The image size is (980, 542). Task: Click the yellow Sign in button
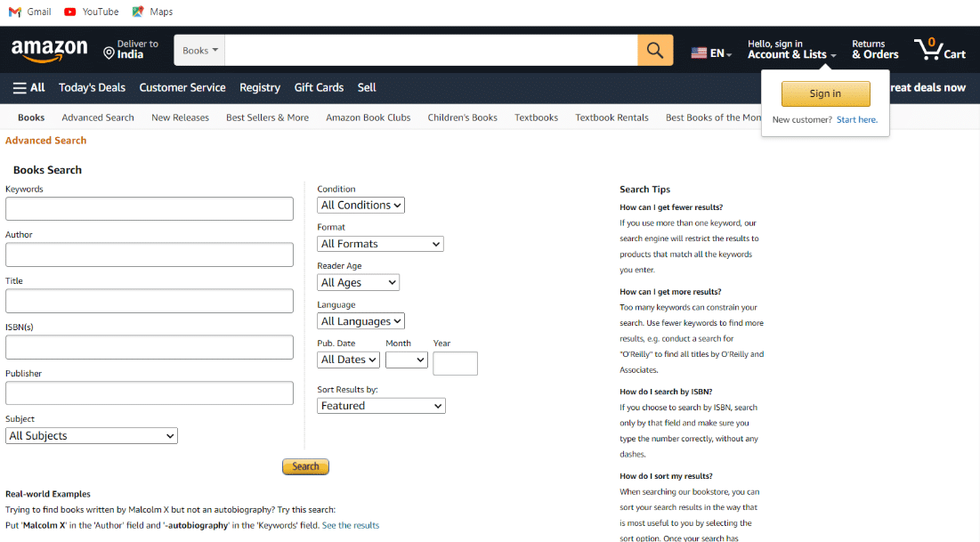click(825, 93)
